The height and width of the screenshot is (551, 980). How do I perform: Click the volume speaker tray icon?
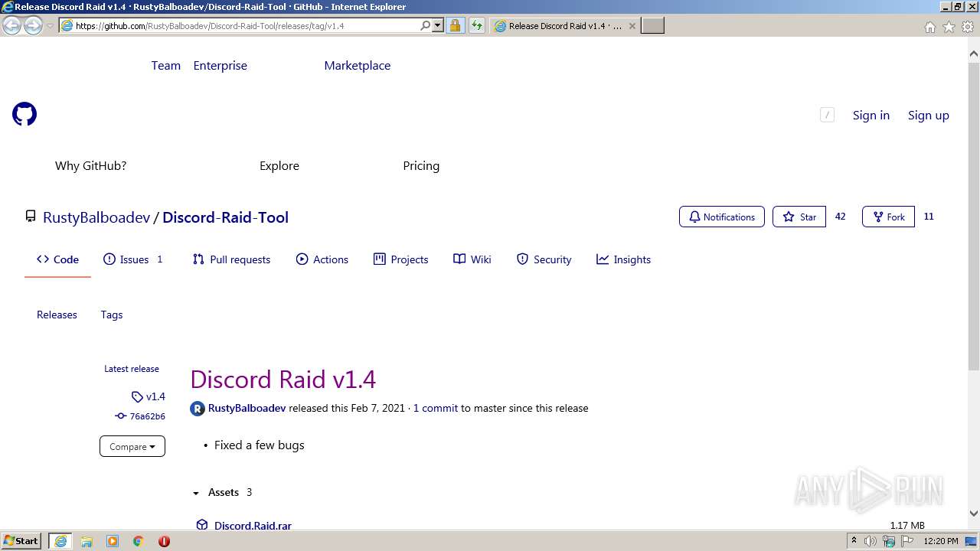(871, 541)
